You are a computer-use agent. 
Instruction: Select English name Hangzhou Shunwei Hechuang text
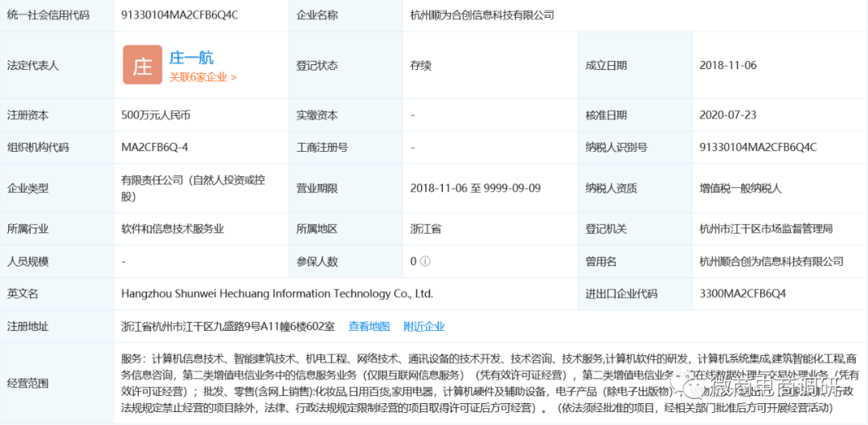277,294
